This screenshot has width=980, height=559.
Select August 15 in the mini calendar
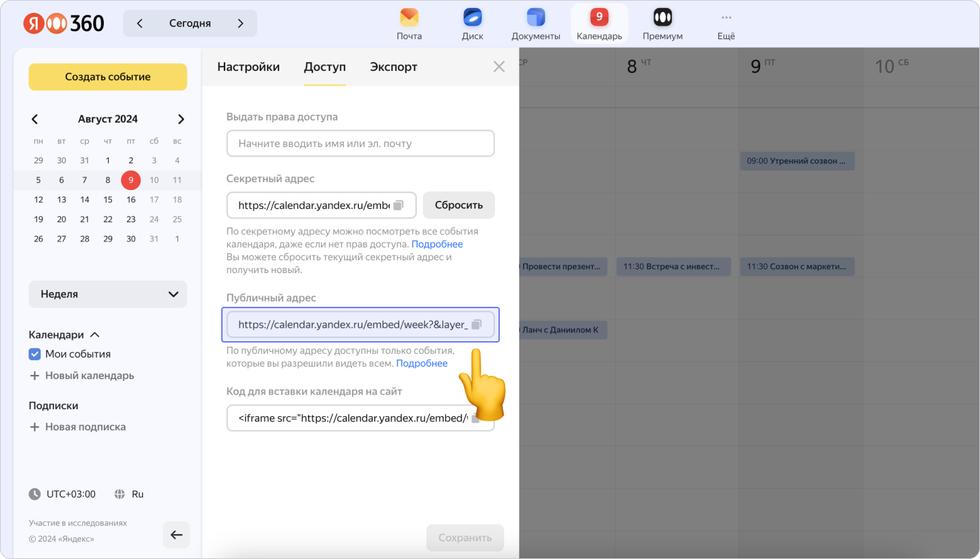(108, 200)
